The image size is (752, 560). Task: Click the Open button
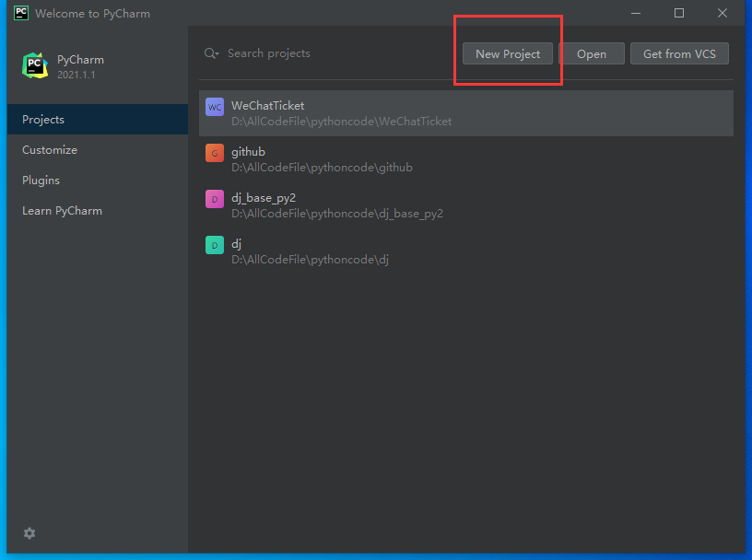[592, 53]
